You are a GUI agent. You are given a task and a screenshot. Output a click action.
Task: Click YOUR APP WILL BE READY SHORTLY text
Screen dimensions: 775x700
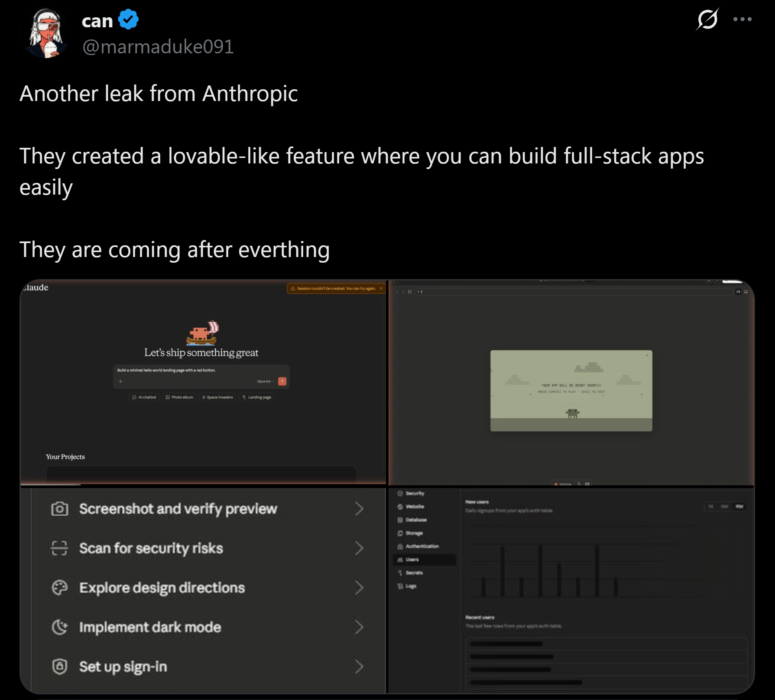pos(571,385)
